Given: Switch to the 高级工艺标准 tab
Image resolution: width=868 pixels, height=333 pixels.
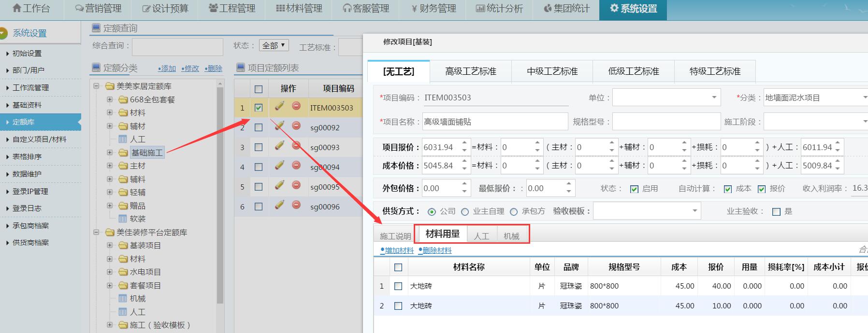Looking at the screenshot, I should coord(470,71).
